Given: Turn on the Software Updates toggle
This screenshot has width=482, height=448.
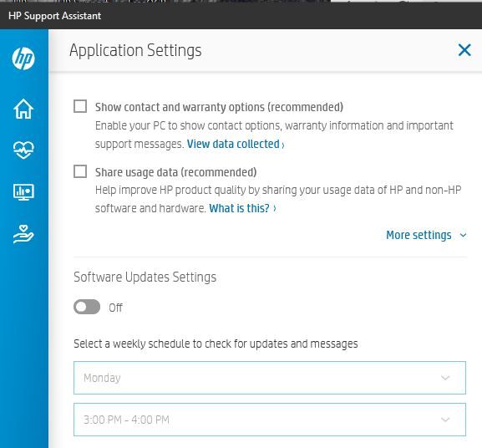Looking at the screenshot, I should click(87, 307).
